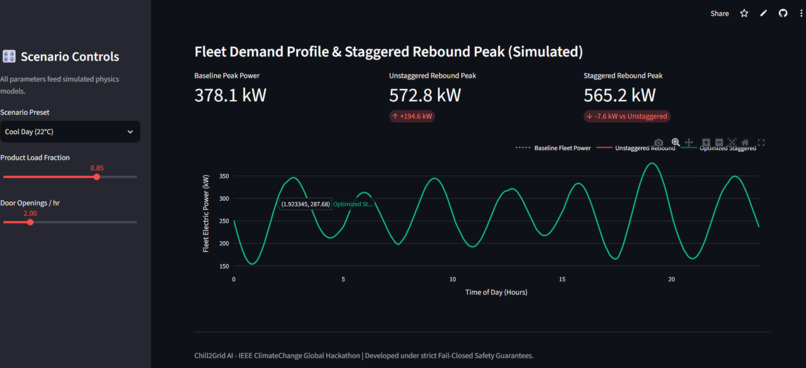Favorite the app with the star icon
806x368 pixels.
pyautogui.click(x=744, y=14)
